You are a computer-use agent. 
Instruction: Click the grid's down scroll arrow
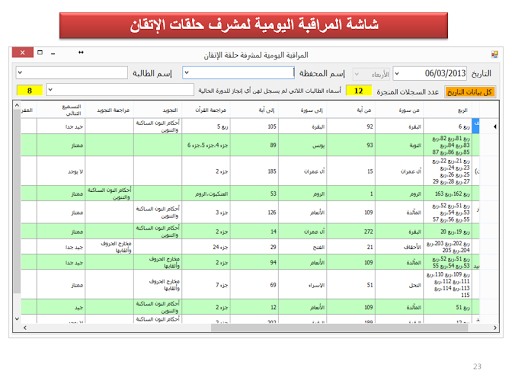tap(17, 319)
